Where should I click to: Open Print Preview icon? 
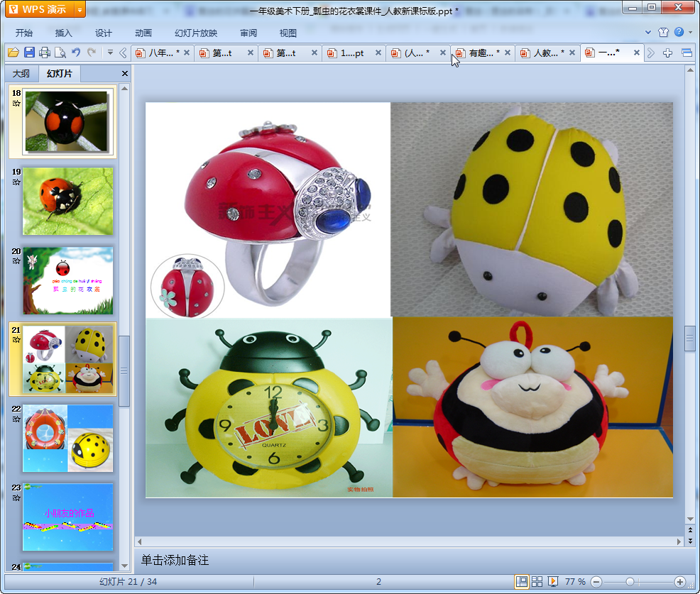[60, 53]
